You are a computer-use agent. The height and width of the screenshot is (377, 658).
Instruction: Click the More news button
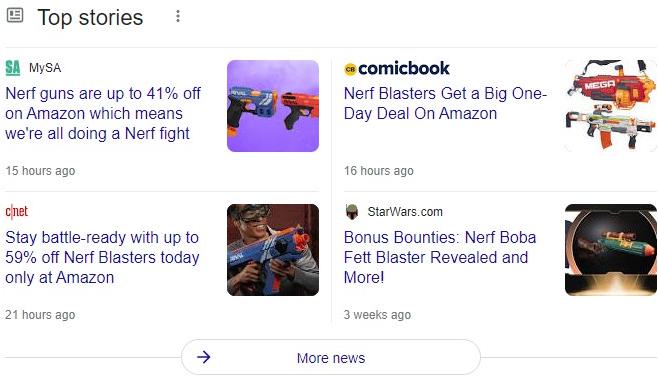tap(331, 357)
